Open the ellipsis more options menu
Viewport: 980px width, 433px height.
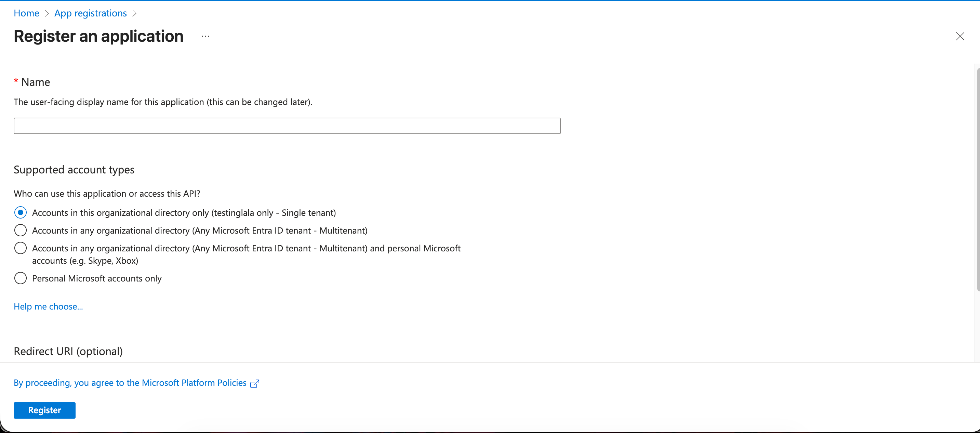[206, 37]
